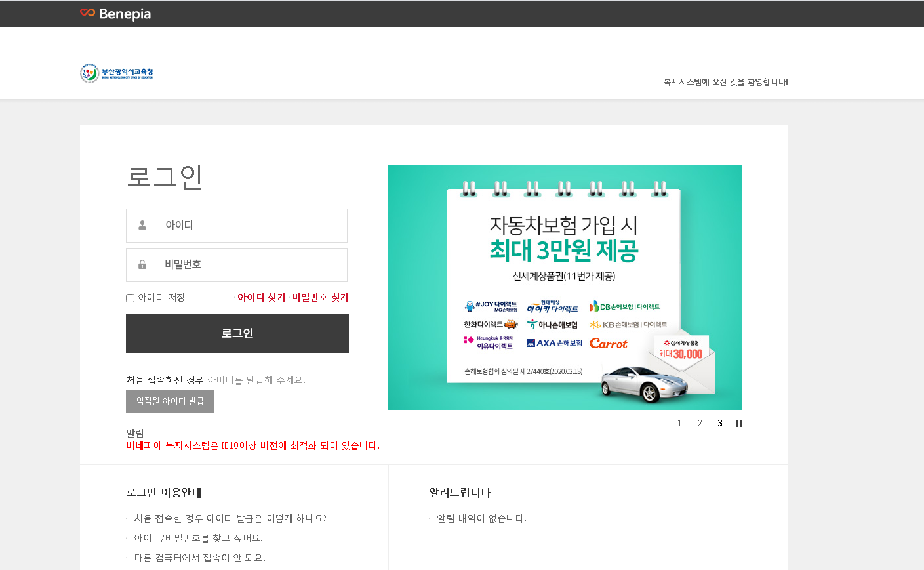The height and width of the screenshot is (570, 924).
Task: Click the Carrot insurance logo in banner
Action: pos(609,343)
